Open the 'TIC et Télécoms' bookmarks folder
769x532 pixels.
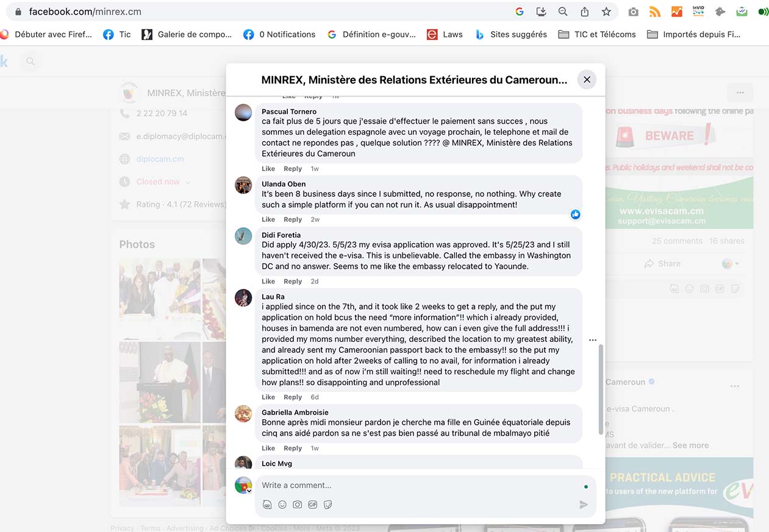[x=597, y=35]
